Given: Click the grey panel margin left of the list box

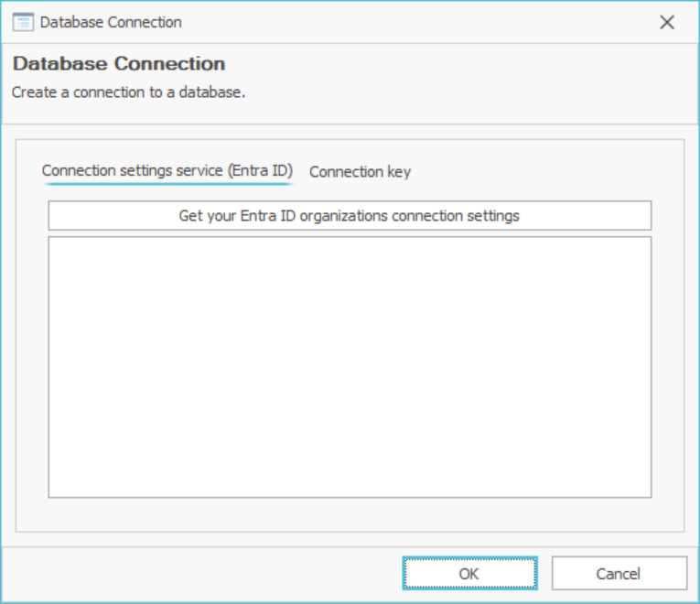Looking at the screenshot, I should (32, 366).
